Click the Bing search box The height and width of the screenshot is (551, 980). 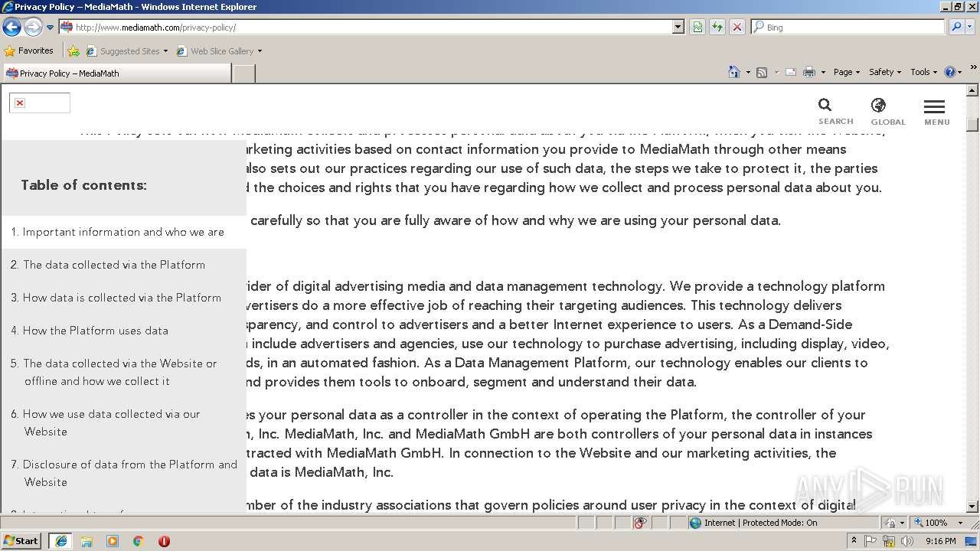pyautogui.click(x=848, y=27)
